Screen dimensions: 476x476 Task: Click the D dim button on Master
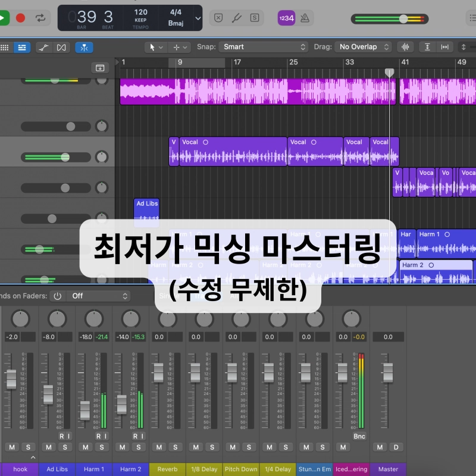click(x=395, y=447)
